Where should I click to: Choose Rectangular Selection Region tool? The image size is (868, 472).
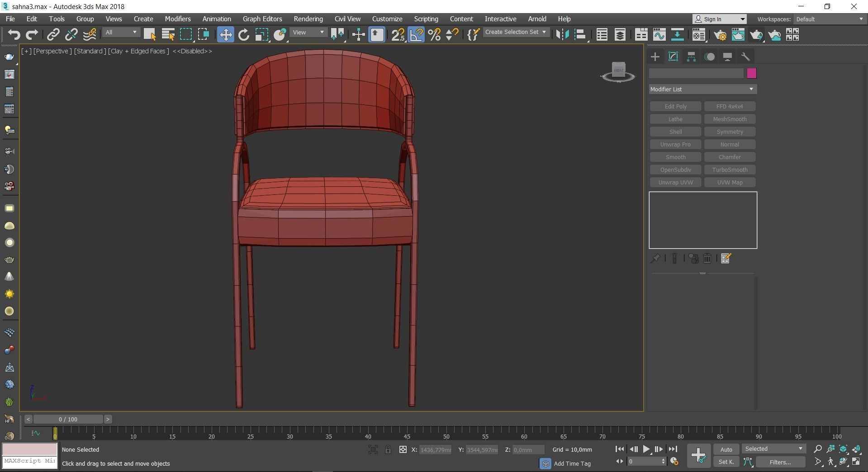(186, 35)
